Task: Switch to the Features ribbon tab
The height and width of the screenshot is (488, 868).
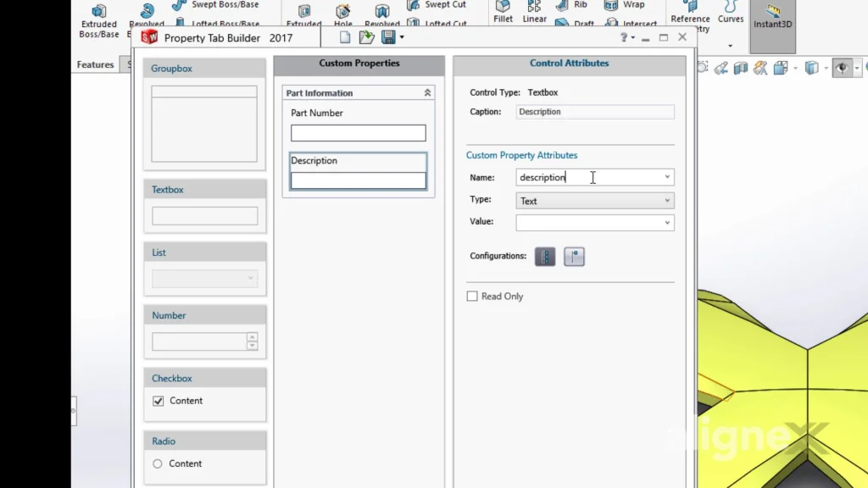Action: pyautogui.click(x=95, y=64)
